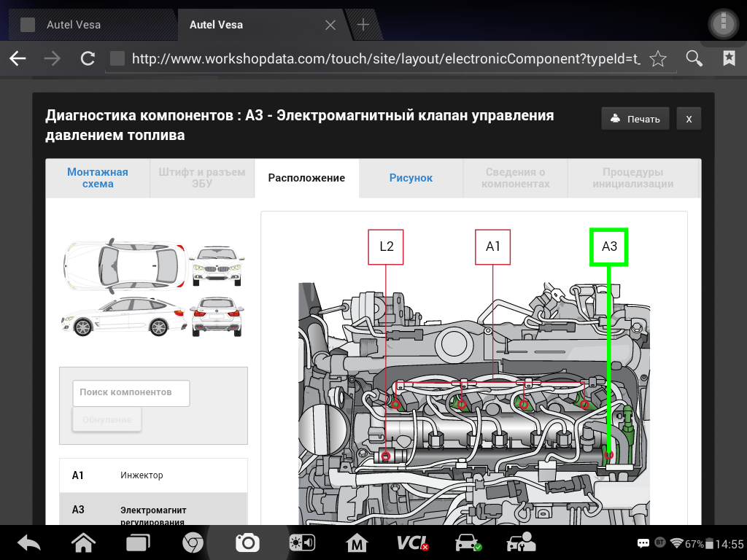Tap the 67% battery indicator
The height and width of the screenshot is (560, 747).
coord(699,543)
